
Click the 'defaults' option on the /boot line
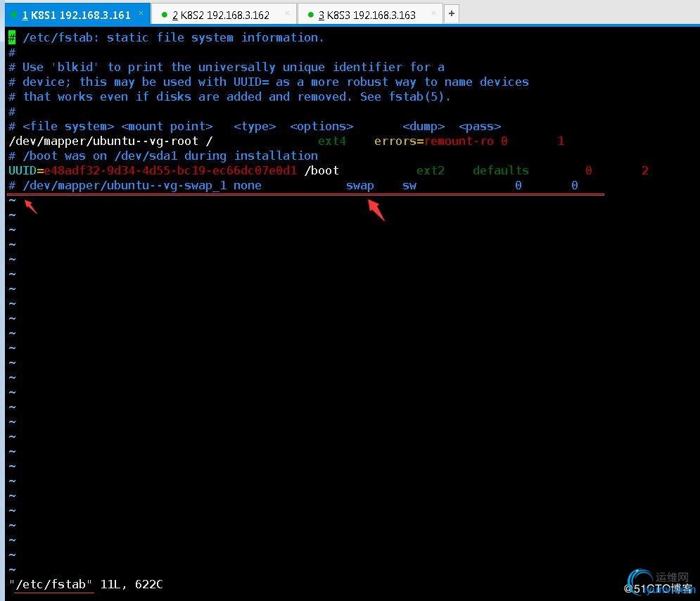coord(500,170)
